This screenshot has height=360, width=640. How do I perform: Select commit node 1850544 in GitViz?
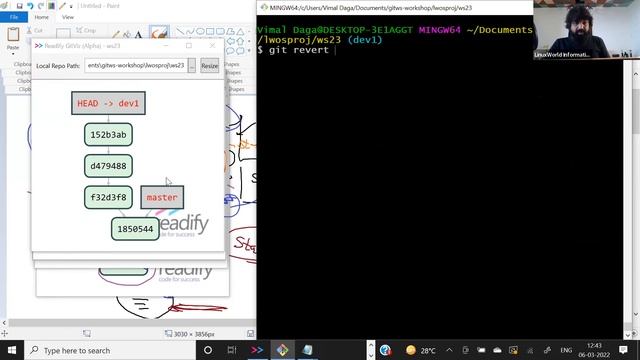(135, 229)
